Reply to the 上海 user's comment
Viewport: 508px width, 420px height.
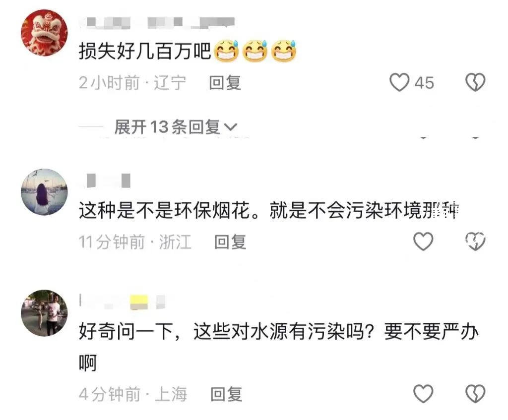(x=226, y=394)
